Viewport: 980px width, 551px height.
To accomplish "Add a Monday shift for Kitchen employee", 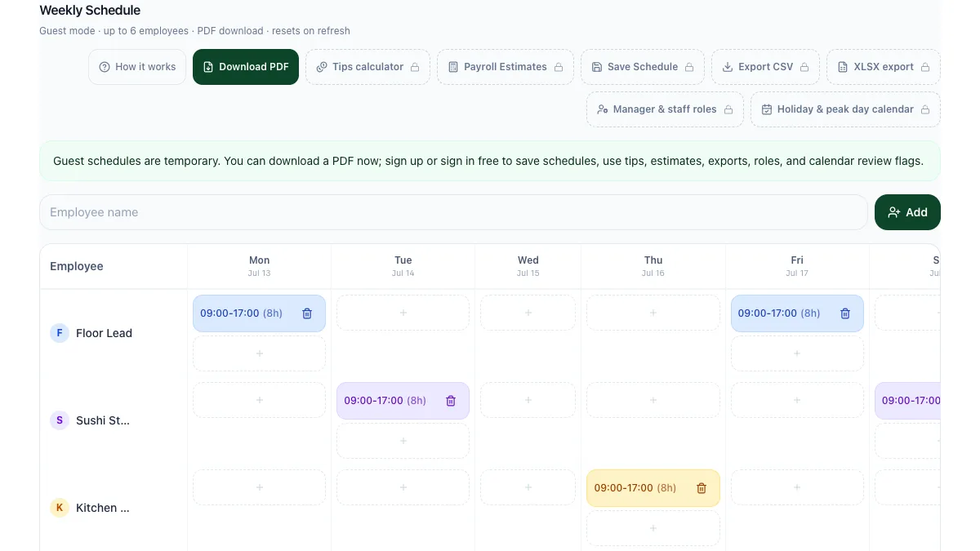I will pos(259,487).
